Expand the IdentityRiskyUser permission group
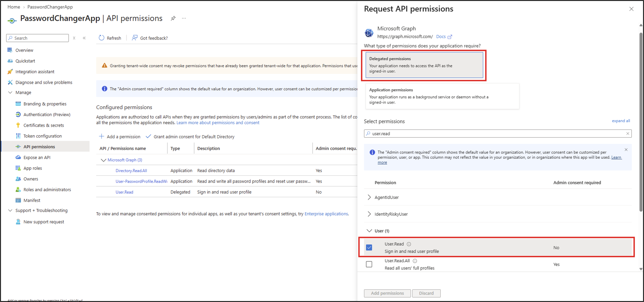 pos(369,214)
